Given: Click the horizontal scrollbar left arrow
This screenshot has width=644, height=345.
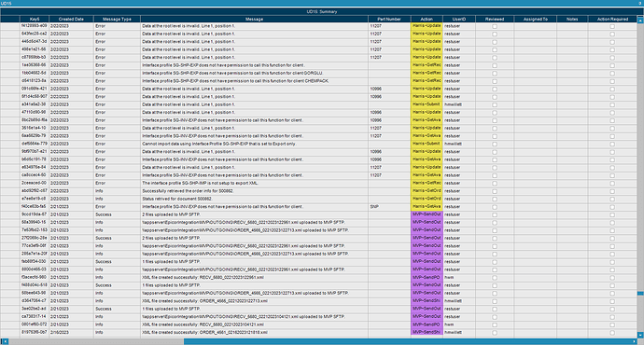Looking at the screenshot, I should click(x=5, y=341).
